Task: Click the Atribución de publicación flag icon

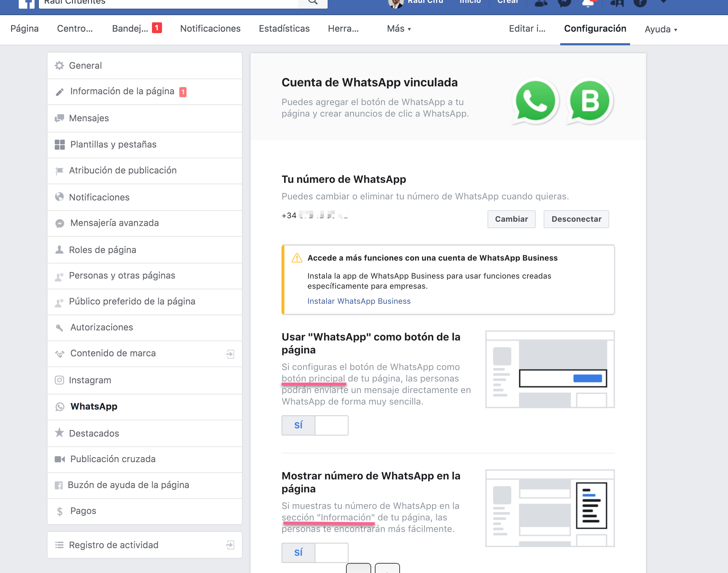Action: (59, 171)
